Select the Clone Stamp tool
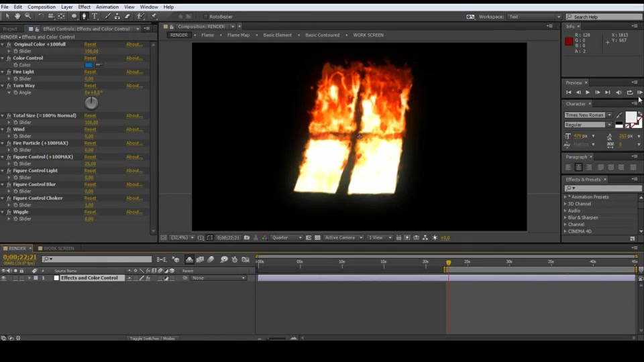The width and height of the screenshot is (644, 362). pos(117,16)
